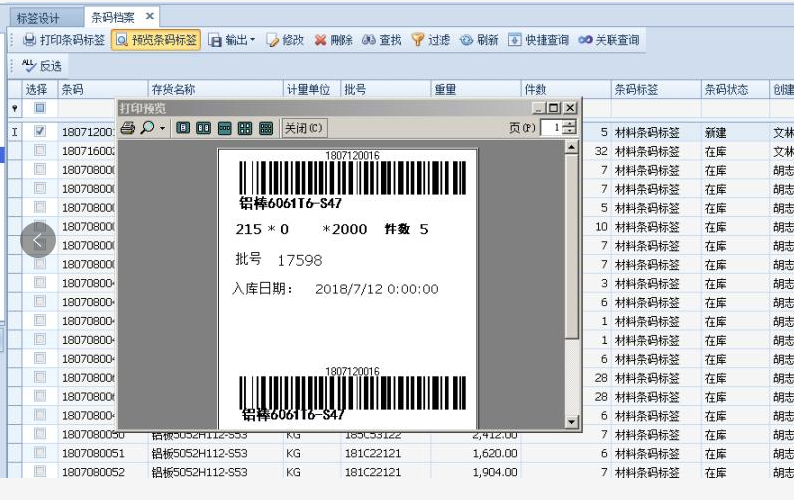Click the magnifier zoom icon in preview
This screenshot has height=500, width=794.
[x=147, y=127]
